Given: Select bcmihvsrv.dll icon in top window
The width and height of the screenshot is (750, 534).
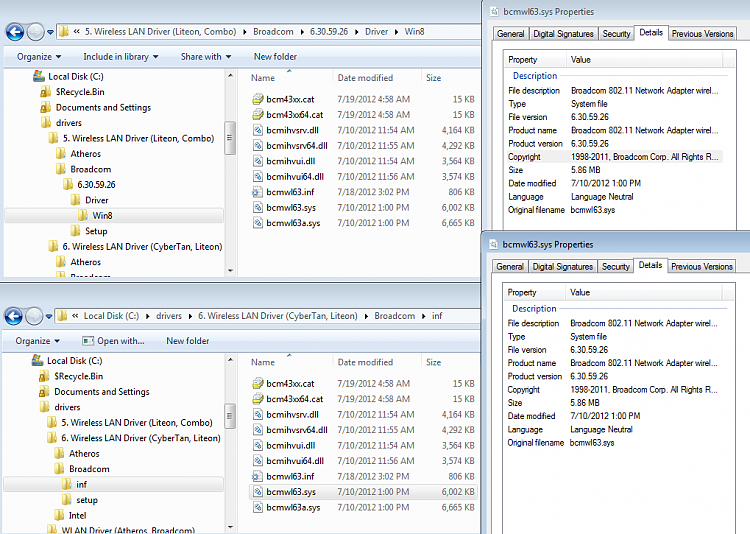Looking at the screenshot, I should [x=258, y=130].
